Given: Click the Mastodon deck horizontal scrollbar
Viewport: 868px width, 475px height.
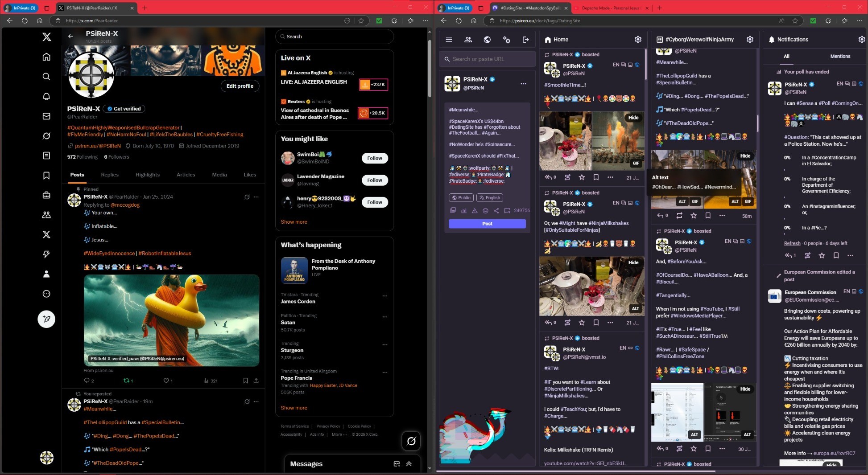Looking at the screenshot, I should (575, 471).
